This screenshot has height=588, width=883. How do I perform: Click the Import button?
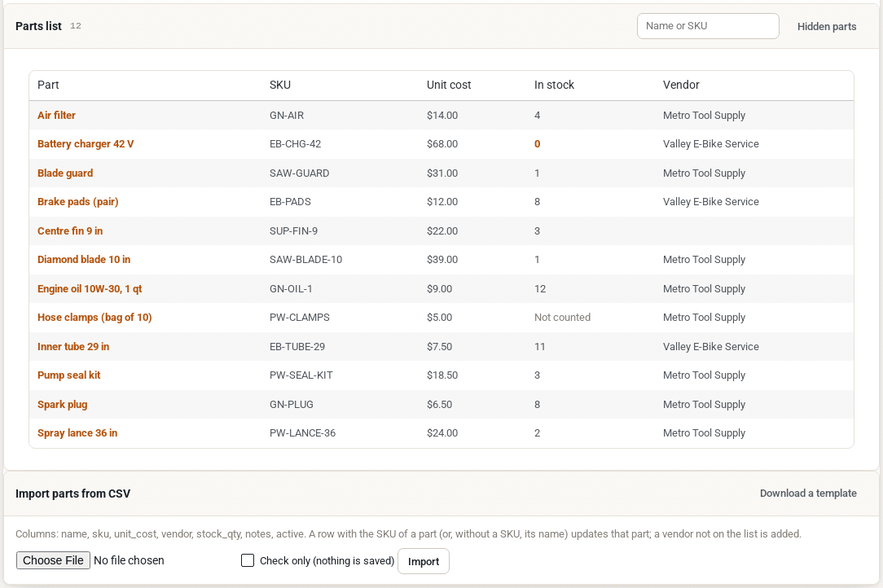coord(424,561)
